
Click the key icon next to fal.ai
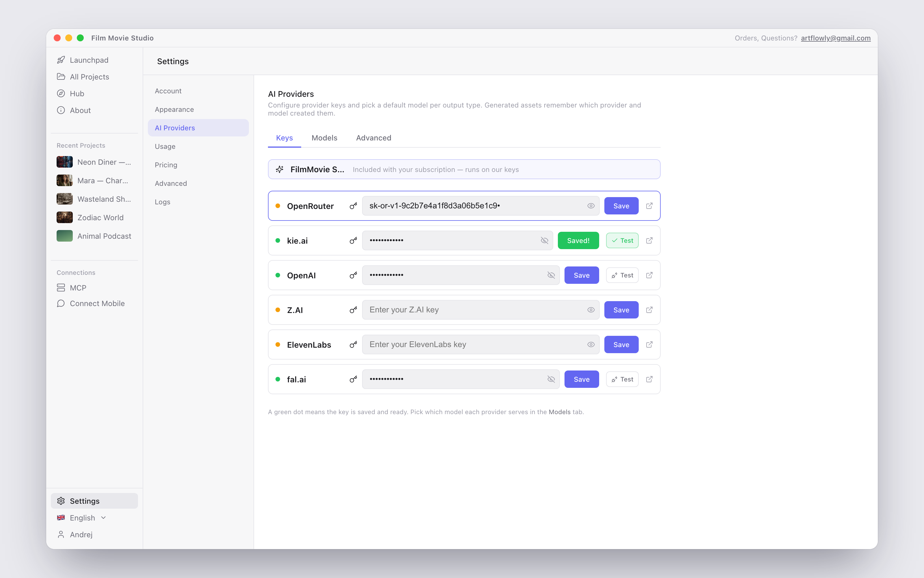coord(353,379)
